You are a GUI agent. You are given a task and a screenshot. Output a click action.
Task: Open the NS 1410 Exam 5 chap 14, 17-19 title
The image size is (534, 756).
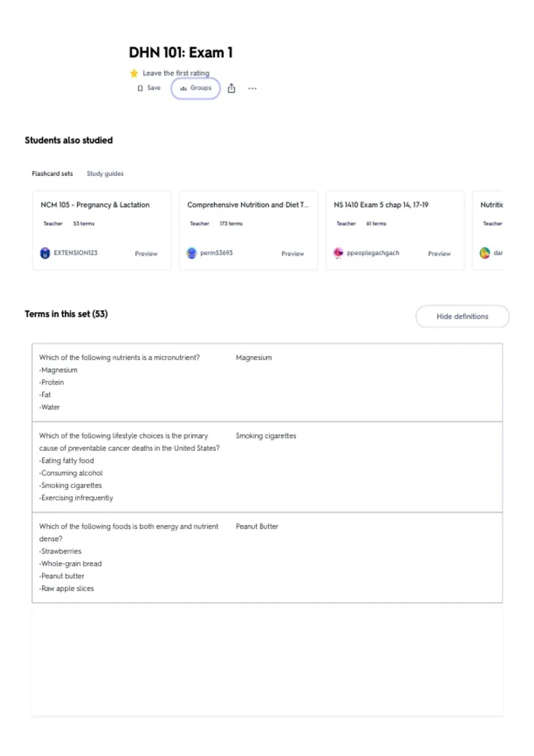(381, 205)
